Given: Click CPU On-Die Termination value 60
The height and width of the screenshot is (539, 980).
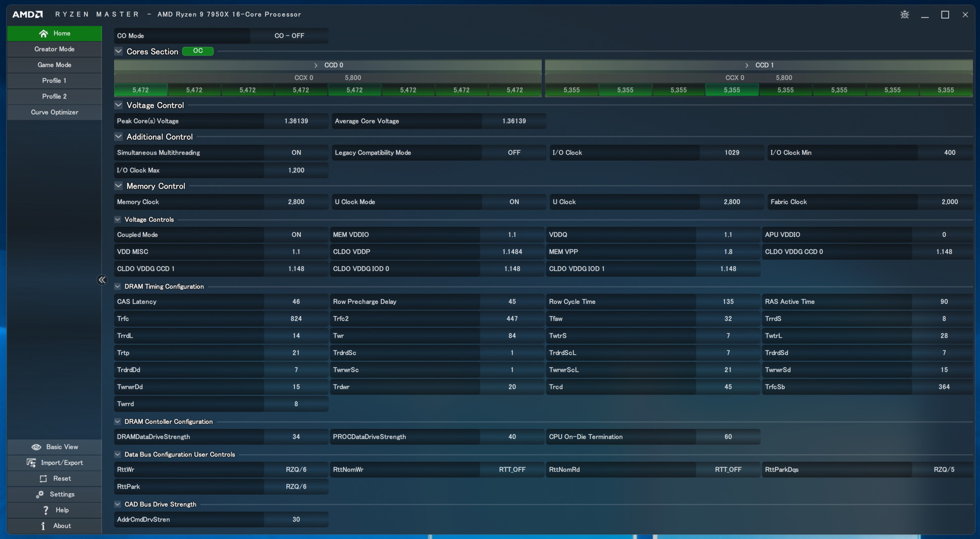Looking at the screenshot, I should coord(728,437).
